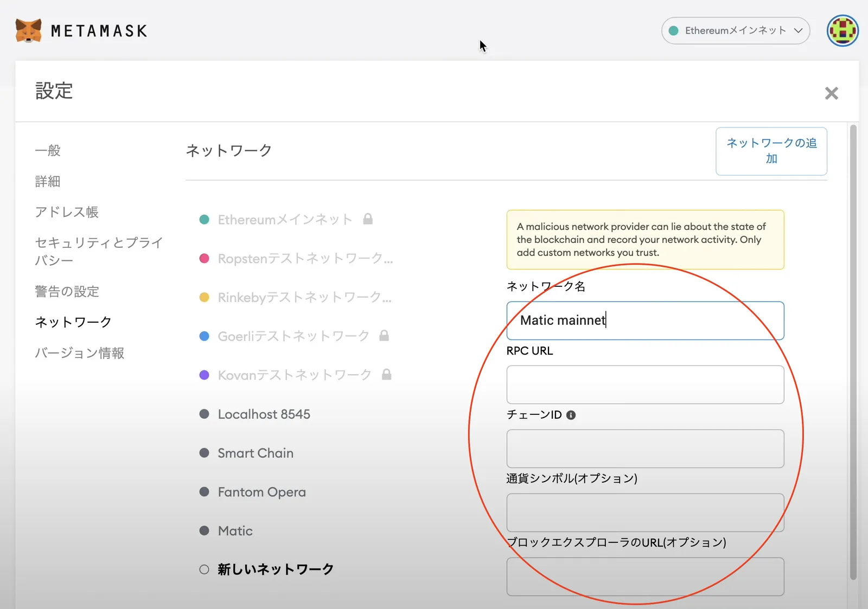Open the アドレス帳 settings section

pyautogui.click(x=67, y=212)
